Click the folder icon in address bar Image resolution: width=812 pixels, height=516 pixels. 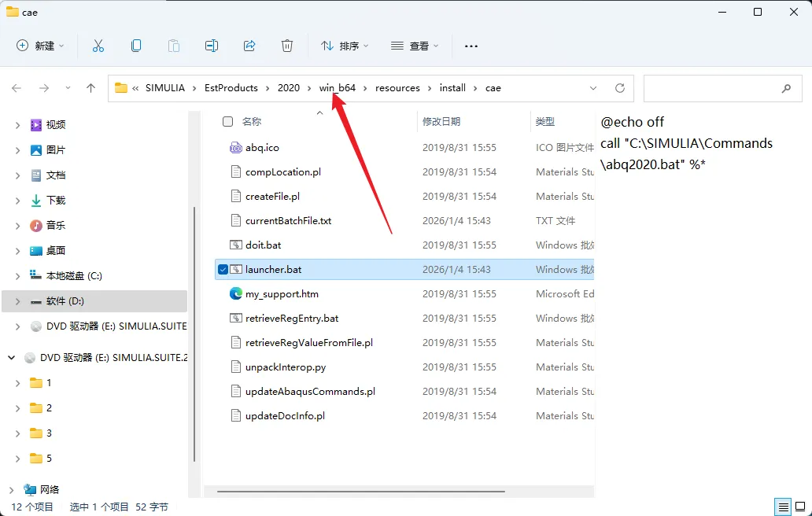pyautogui.click(x=121, y=88)
